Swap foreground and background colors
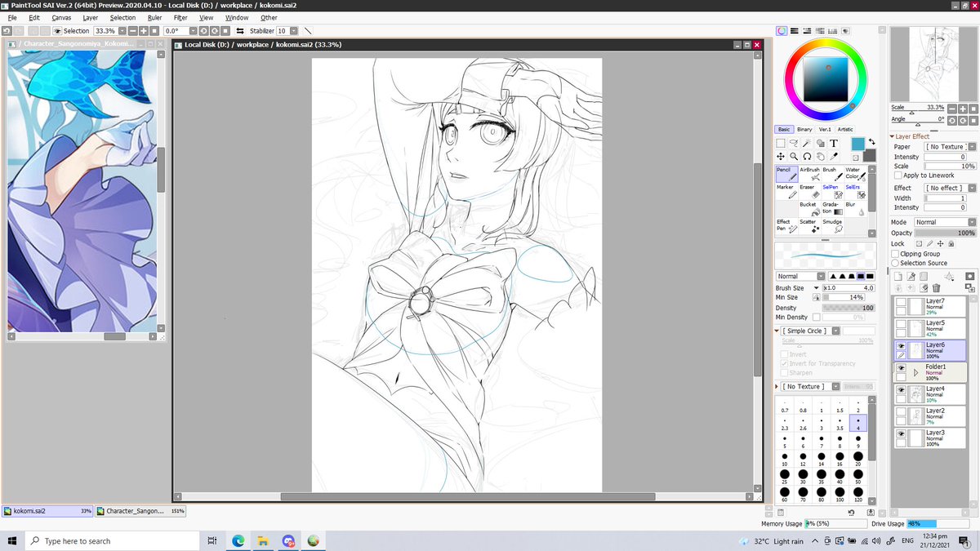 pos(871,141)
